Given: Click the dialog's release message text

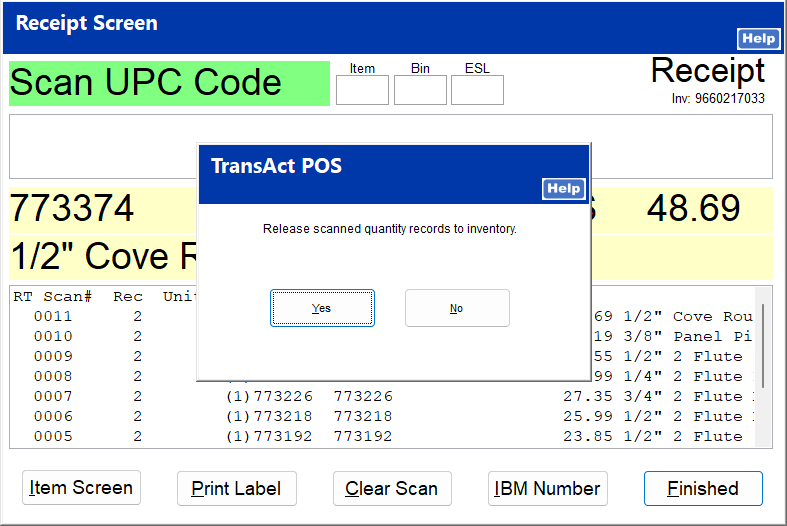Looking at the screenshot, I should [x=390, y=229].
